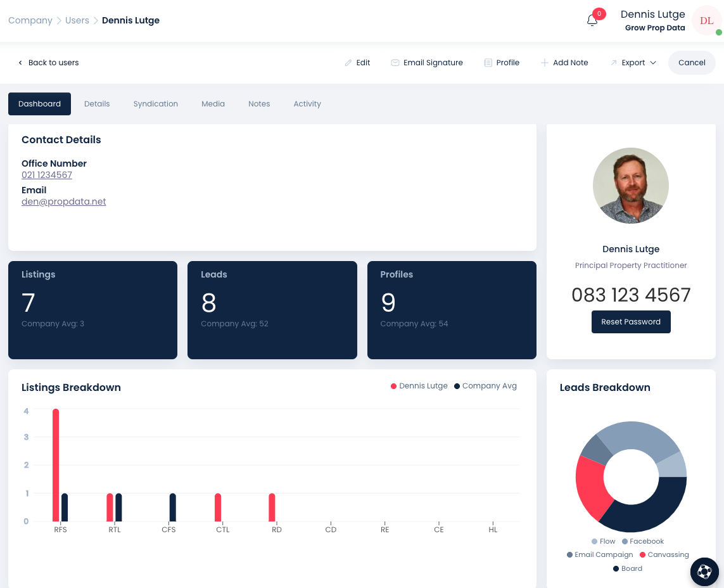Click the pencil Edit icon
The image size is (724, 588).
348,63
